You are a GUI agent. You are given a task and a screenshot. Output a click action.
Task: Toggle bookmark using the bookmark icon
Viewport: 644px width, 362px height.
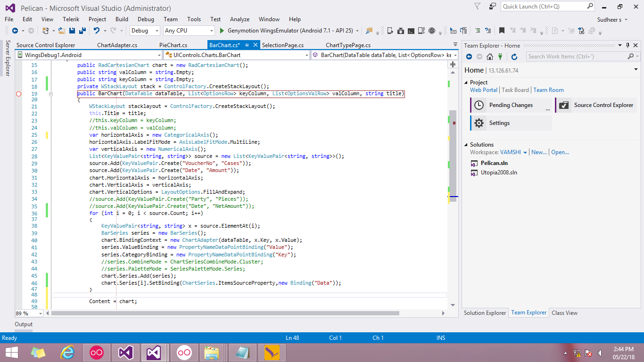502,31
